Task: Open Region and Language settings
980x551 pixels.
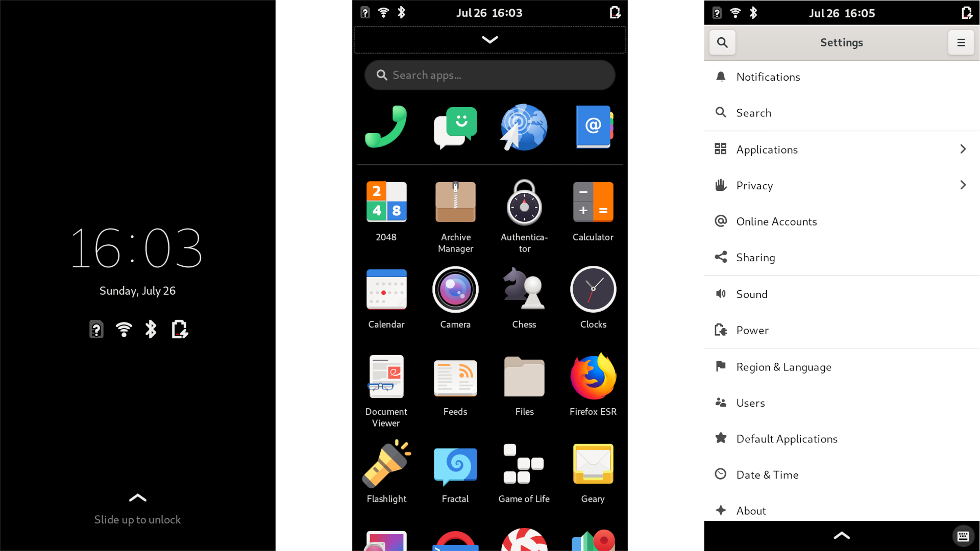Action: pos(783,366)
